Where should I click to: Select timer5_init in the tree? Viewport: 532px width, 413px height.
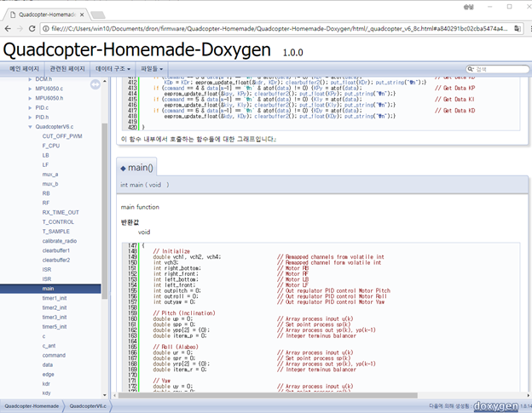[x=55, y=327]
